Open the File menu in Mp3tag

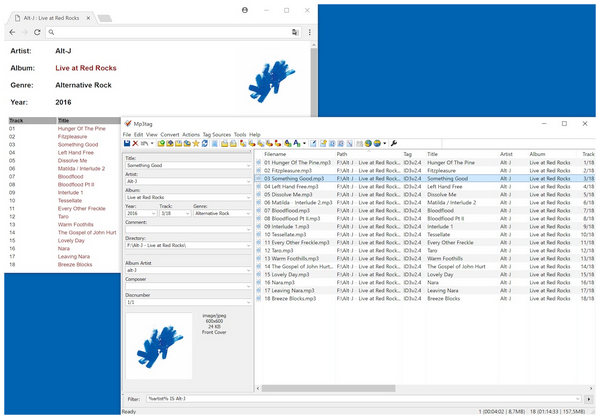tap(127, 135)
